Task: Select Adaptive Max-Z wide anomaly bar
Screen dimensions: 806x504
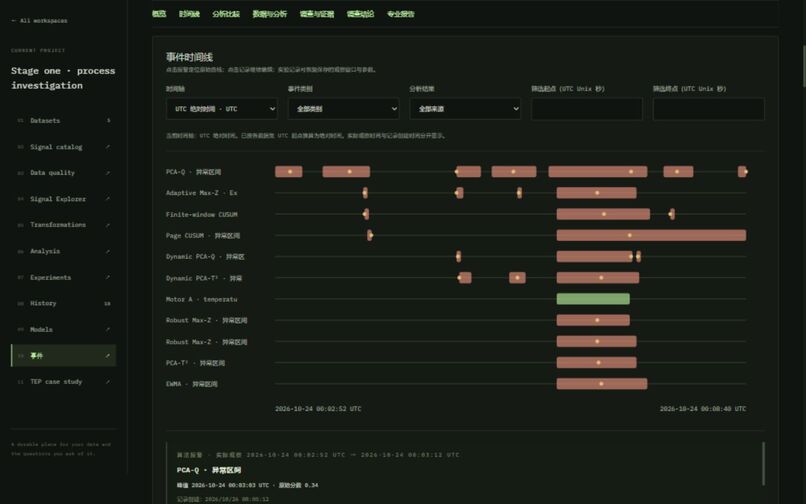Action: 596,193
